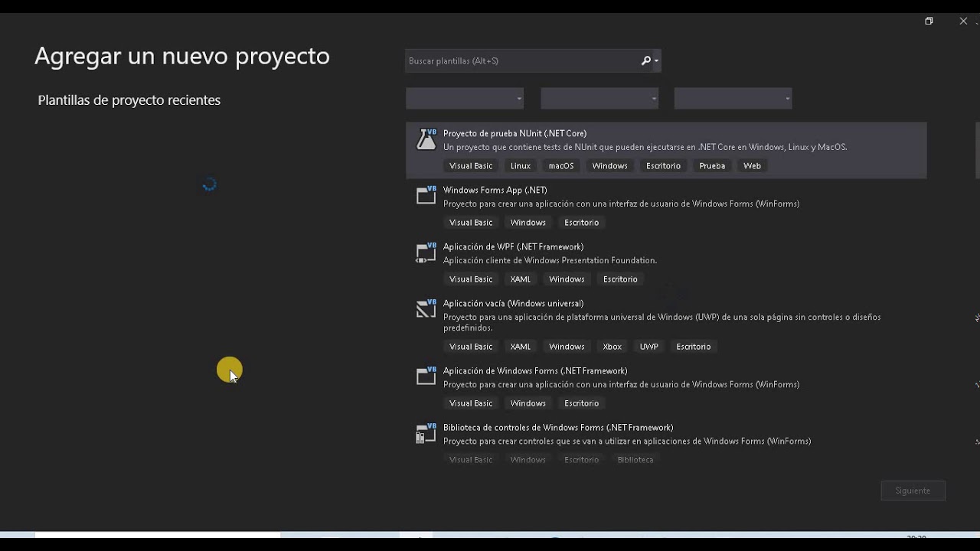
Task: Click the magnifier search icon in template search
Action: pyautogui.click(x=646, y=60)
